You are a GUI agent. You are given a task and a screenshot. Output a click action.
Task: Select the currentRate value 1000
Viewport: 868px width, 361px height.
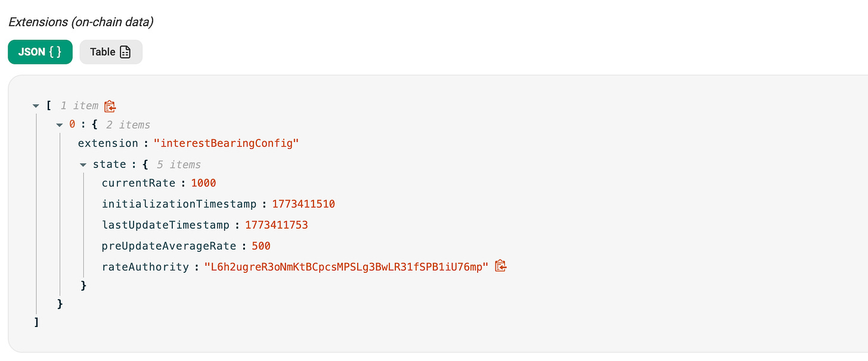(203, 183)
